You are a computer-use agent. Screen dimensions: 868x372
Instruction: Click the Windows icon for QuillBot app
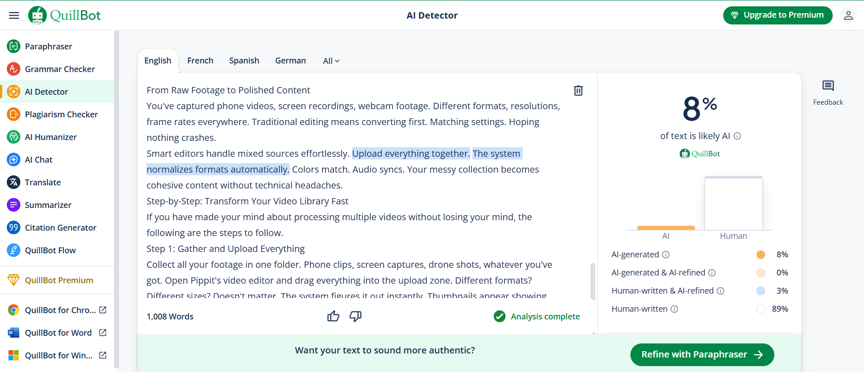click(x=14, y=355)
